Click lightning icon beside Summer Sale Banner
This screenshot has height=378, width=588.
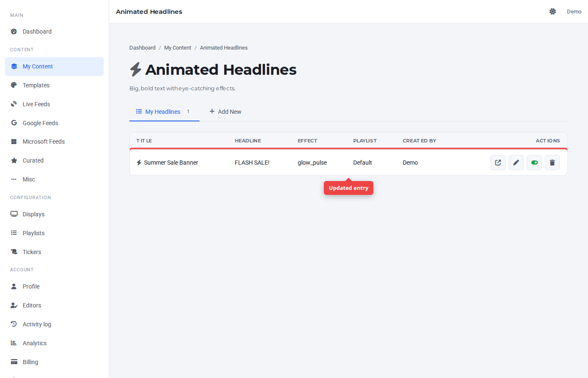click(139, 163)
